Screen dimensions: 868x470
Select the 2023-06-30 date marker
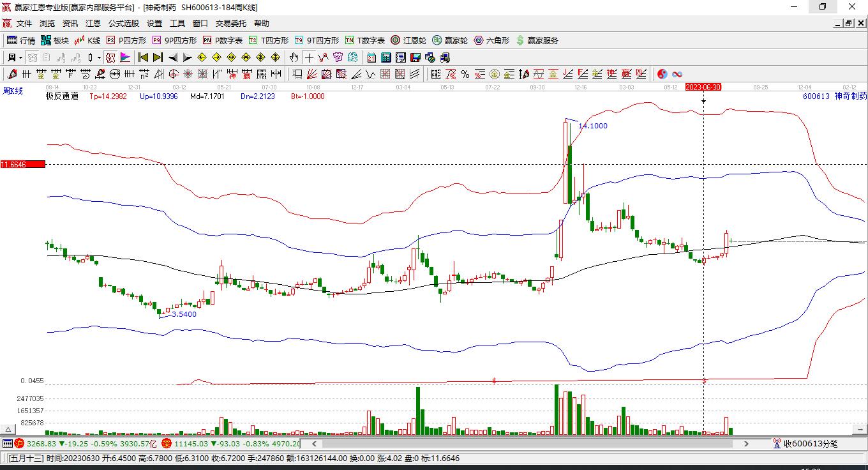click(x=703, y=87)
